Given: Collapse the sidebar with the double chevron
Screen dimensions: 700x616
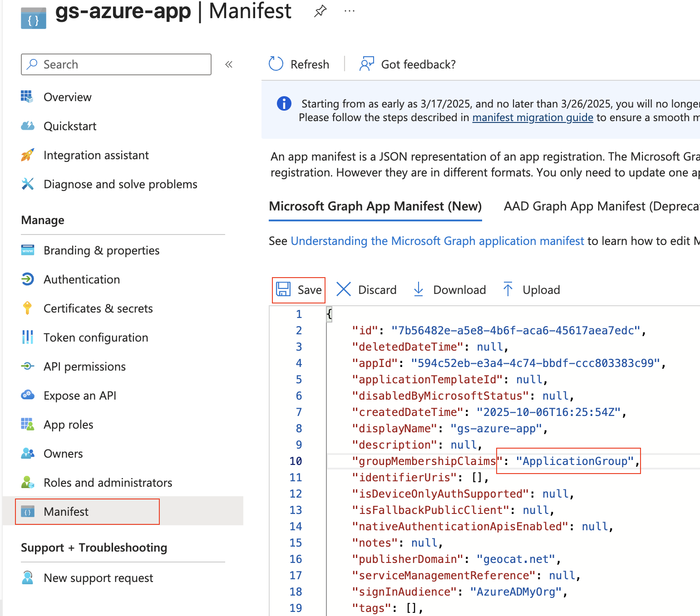Looking at the screenshot, I should (229, 64).
